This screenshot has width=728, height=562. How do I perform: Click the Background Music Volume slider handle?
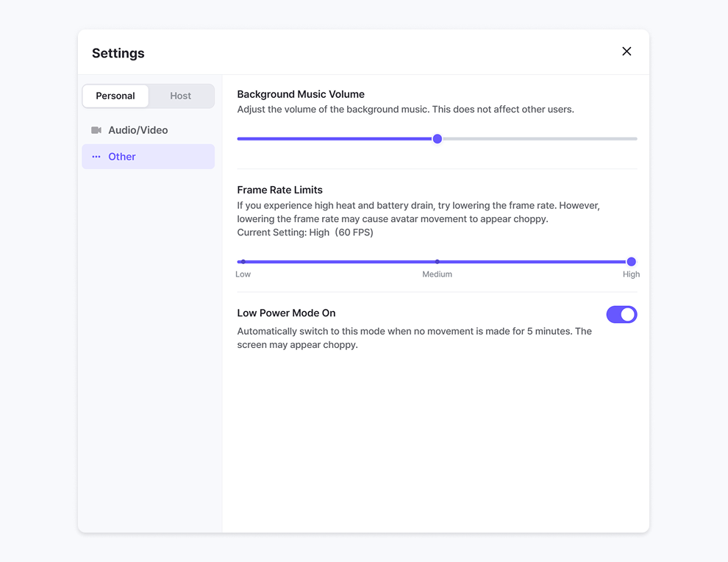[438, 139]
